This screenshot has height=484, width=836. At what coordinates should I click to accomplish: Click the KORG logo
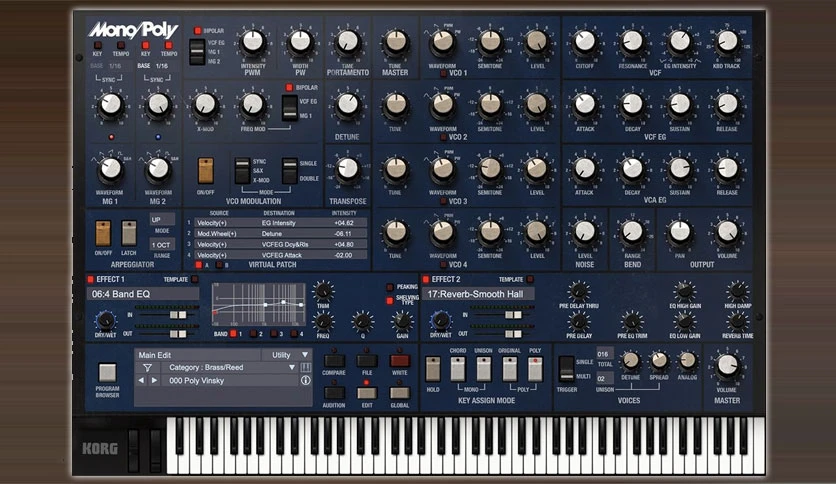100,449
